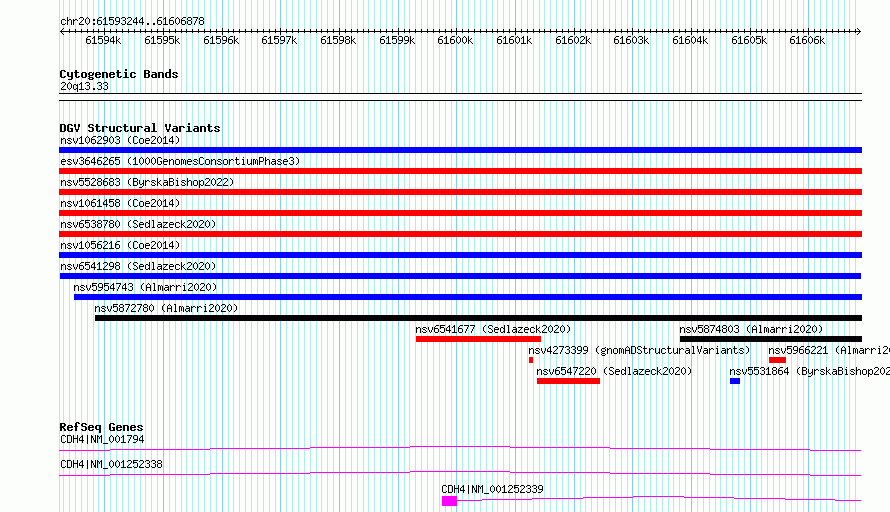Open the nsv6538780 (Sedlazeck2020) label
890x512 pixels.
(138, 224)
